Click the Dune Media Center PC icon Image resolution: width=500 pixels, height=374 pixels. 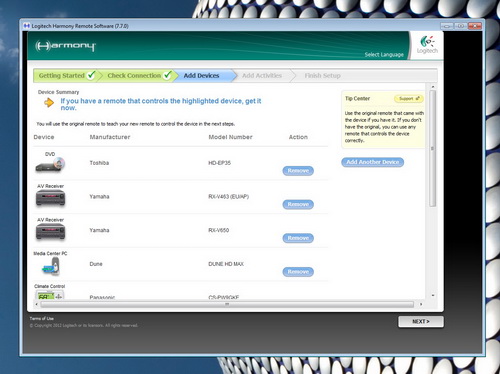point(51,266)
